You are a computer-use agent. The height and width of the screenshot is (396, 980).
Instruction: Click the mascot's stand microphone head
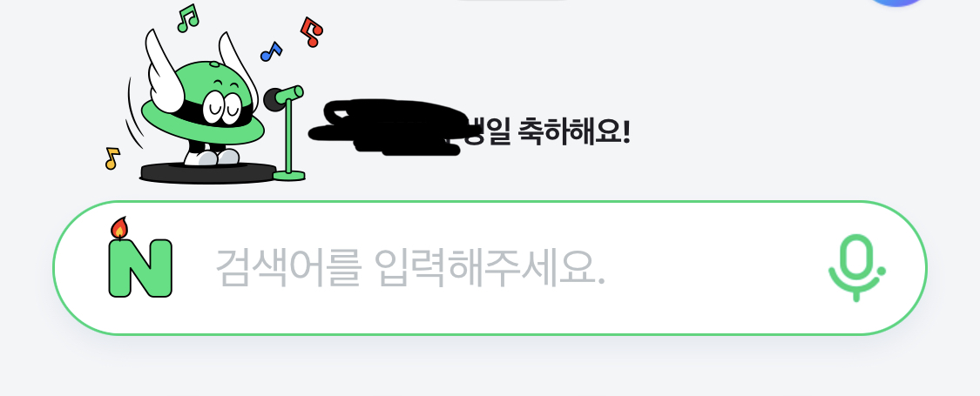point(274,99)
